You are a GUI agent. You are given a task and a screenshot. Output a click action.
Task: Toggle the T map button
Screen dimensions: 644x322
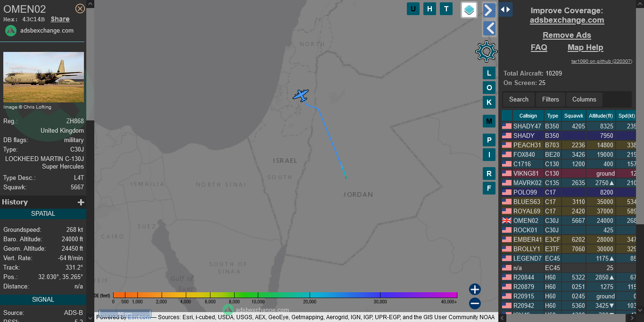point(446,8)
